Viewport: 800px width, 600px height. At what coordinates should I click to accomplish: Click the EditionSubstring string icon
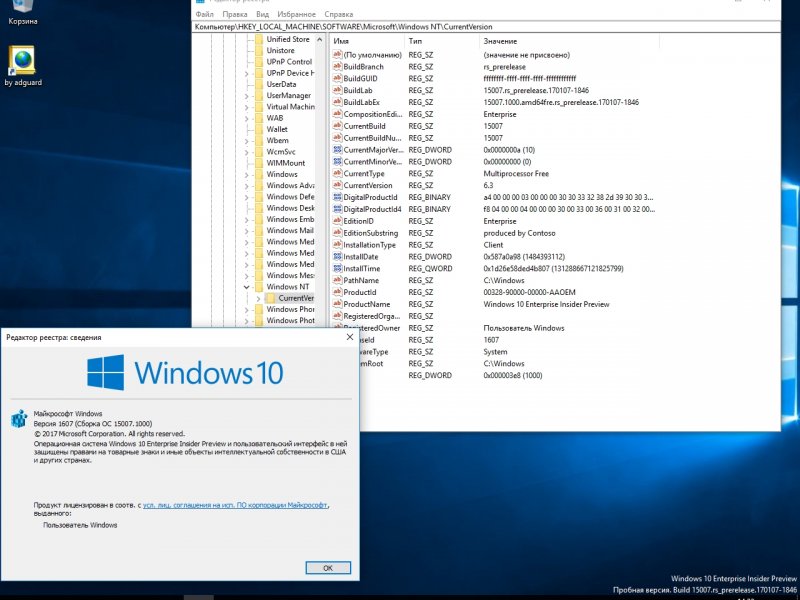pyautogui.click(x=337, y=233)
